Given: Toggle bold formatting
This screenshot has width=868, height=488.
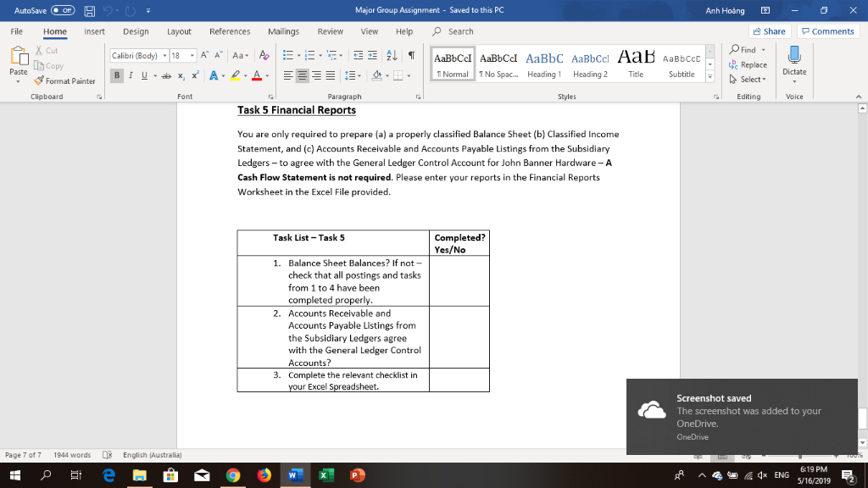Looking at the screenshot, I should pyautogui.click(x=117, y=75).
